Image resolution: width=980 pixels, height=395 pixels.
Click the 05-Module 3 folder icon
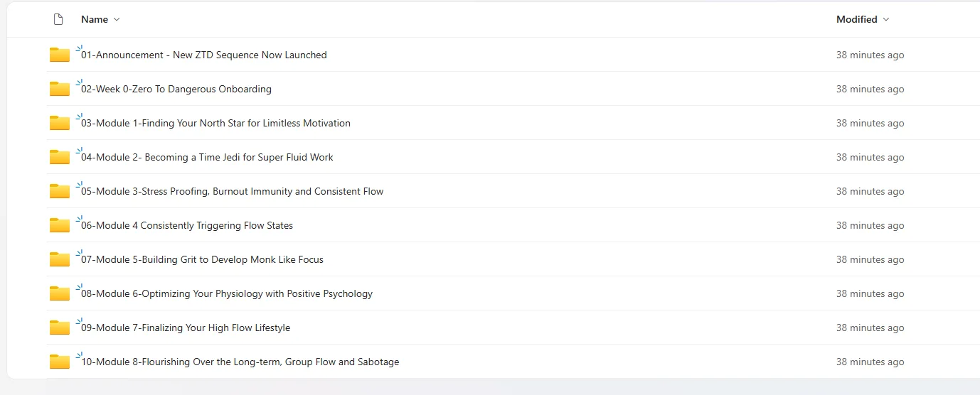tap(60, 191)
